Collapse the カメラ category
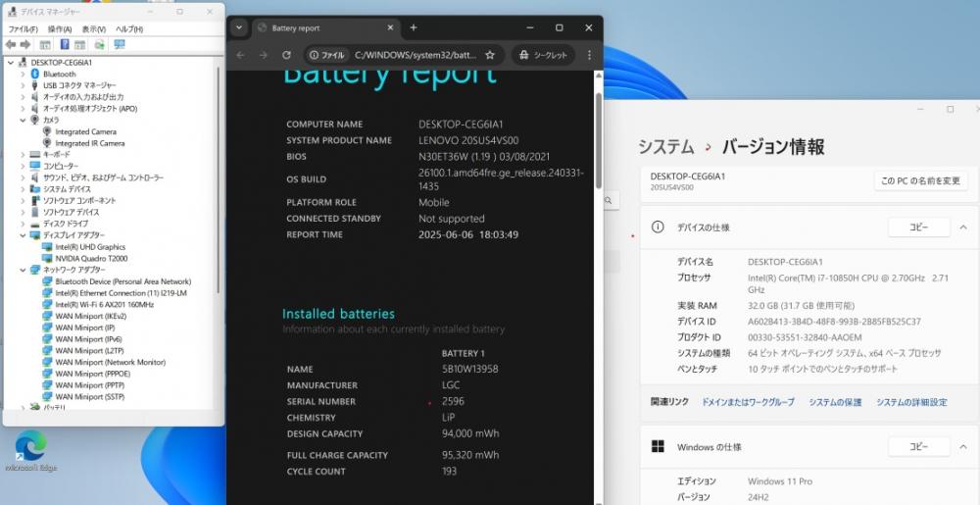980x505 pixels. tap(24, 120)
